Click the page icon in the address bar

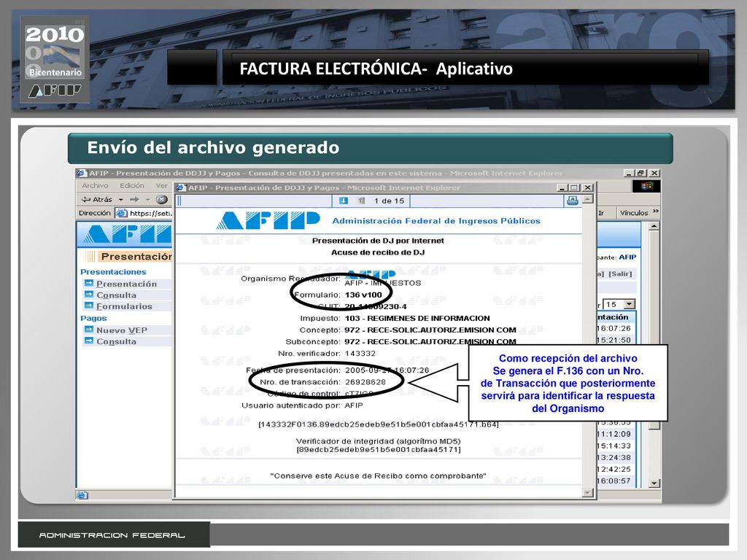122,214
